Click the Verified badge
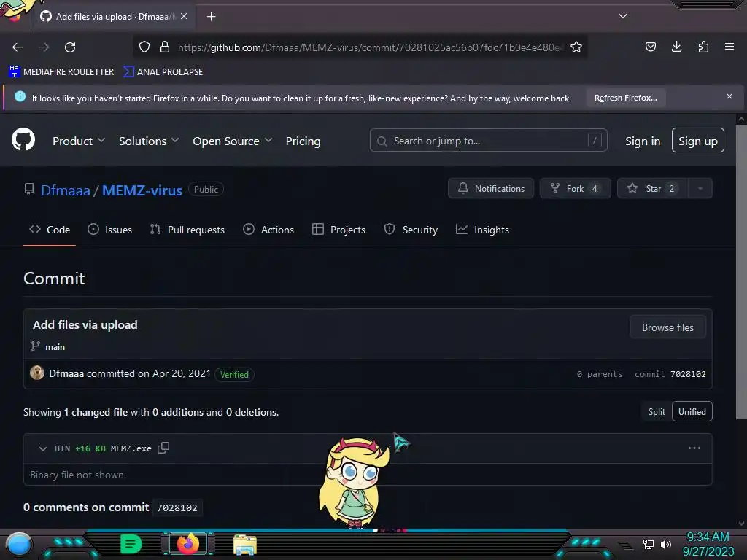The image size is (747, 560). [x=234, y=375]
